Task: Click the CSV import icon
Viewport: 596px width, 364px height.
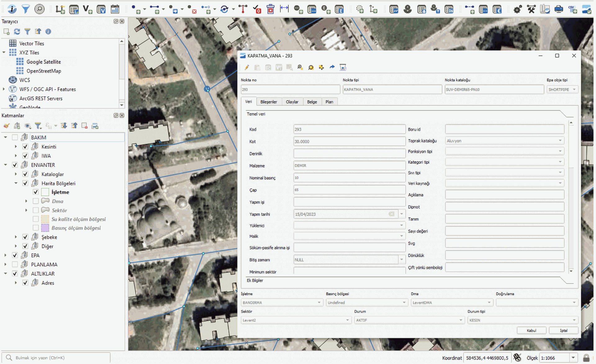Action: (572, 9)
